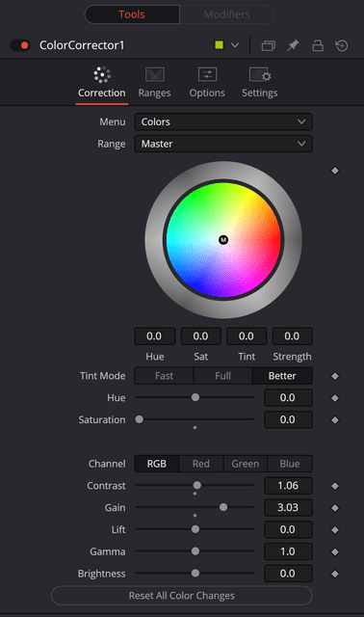Screen dimensions: 364x617
Task: Click the Correction tab icon
Action: (x=102, y=74)
